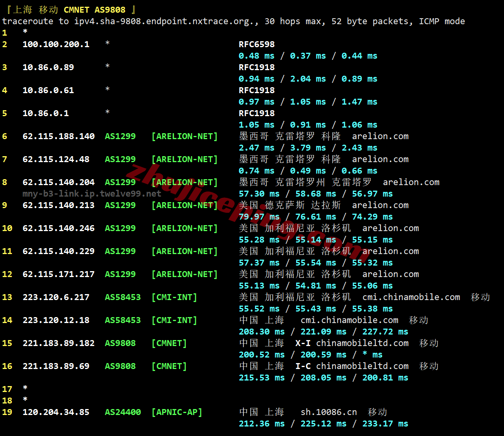Image resolution: width=504 pixels, height=436 pixels.
Task: Select the RFC6598 label on hop 2
Action: point(257,44)
